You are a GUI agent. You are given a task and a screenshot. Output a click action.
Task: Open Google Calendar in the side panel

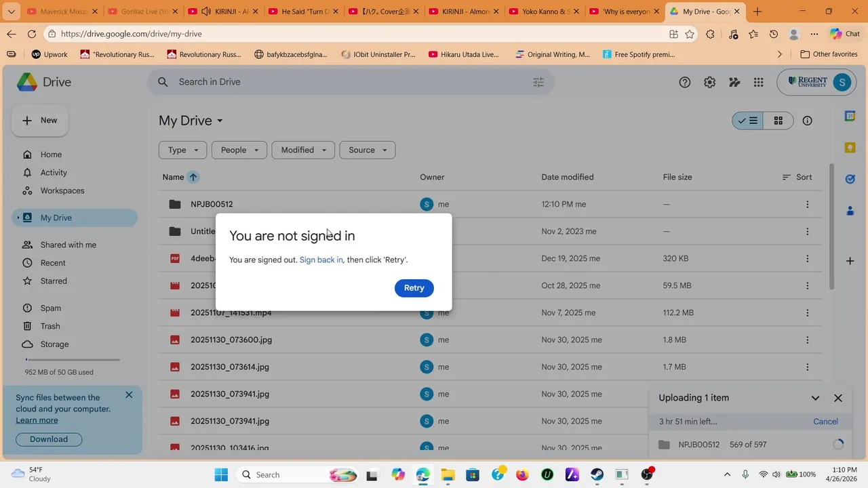pos(850,116)
